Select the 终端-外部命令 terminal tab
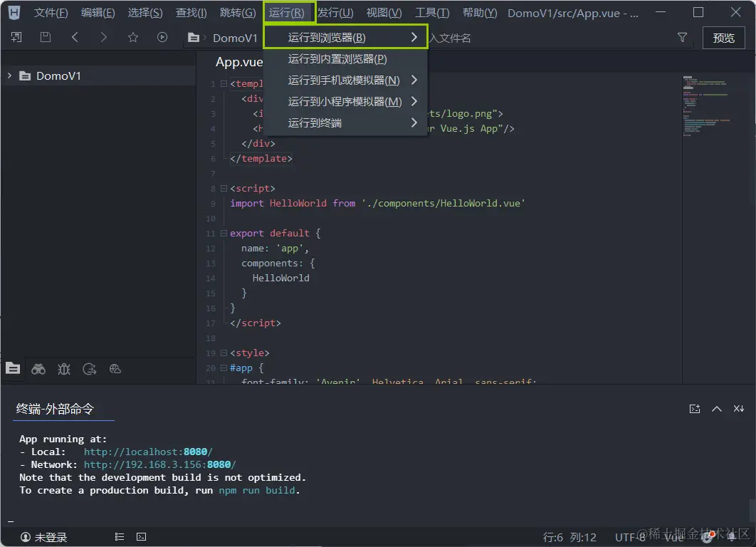 55,409
